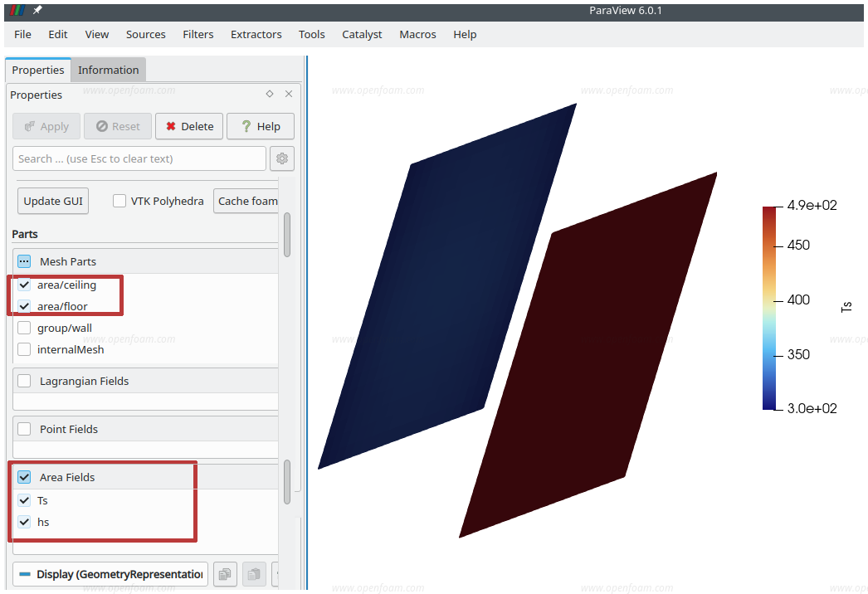This screenshot has width=868, height=594.
Task: Close the Properties panel
Action: point(289,94)
